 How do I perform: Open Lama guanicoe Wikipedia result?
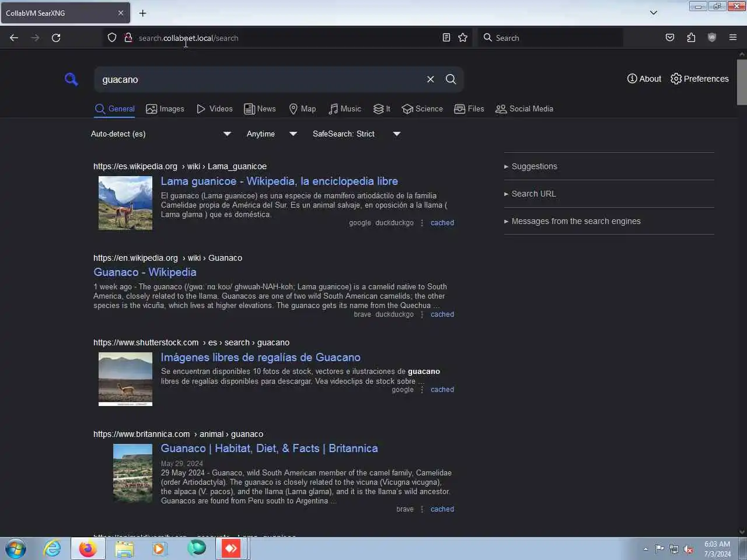point(280,181)
